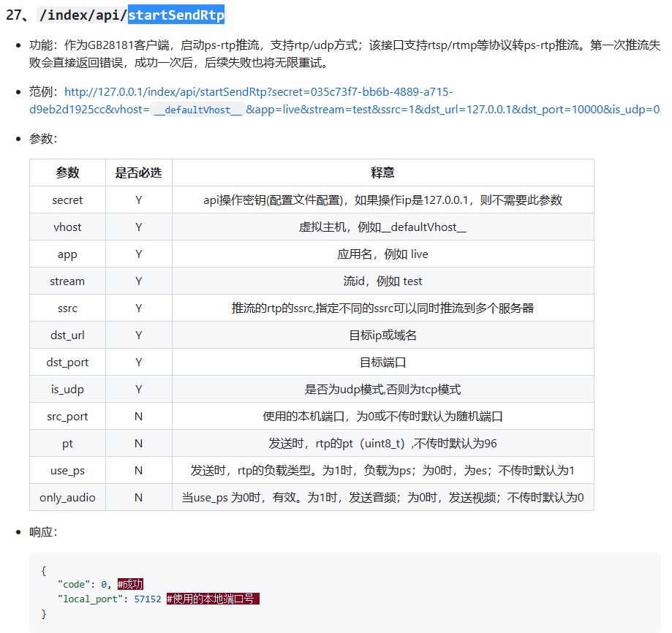Select the 'is_udp' parameter cell
This screenshot has width=672, height=633.
click(67, 390)
